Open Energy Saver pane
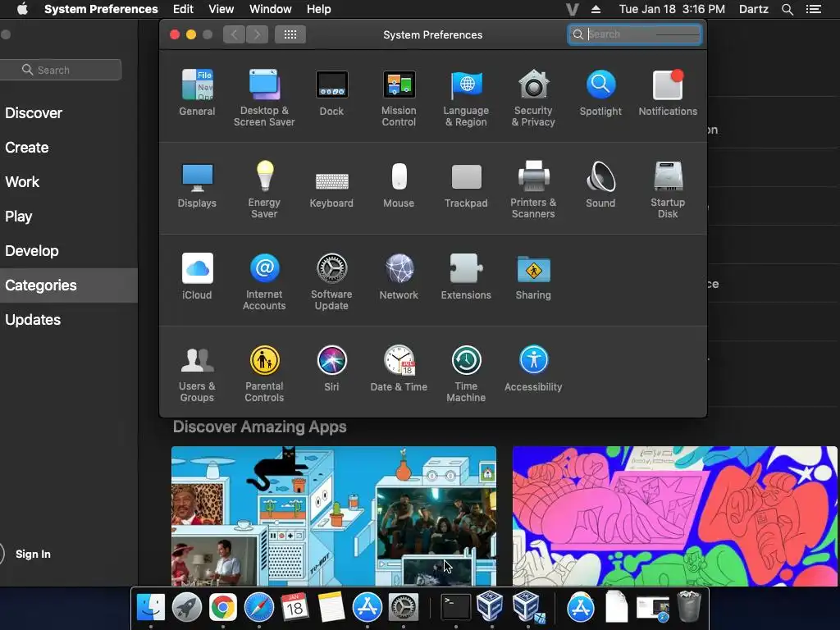 coord(264,189)
